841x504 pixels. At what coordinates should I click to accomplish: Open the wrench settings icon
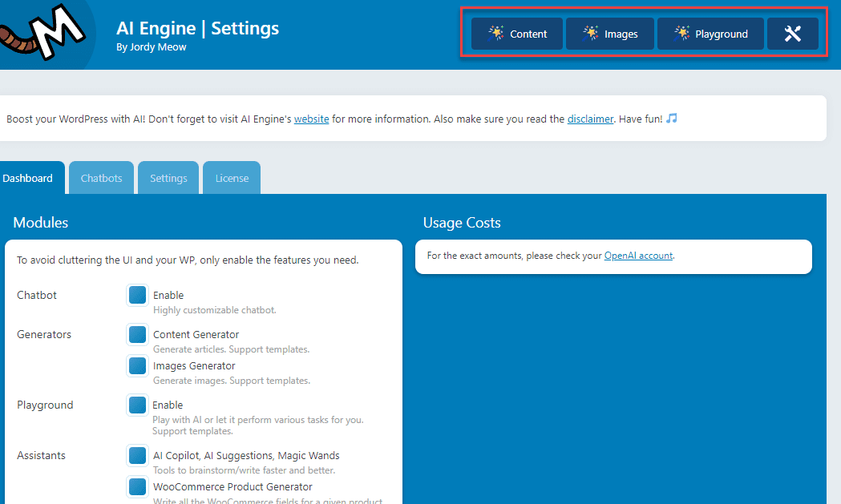[793, 34]
